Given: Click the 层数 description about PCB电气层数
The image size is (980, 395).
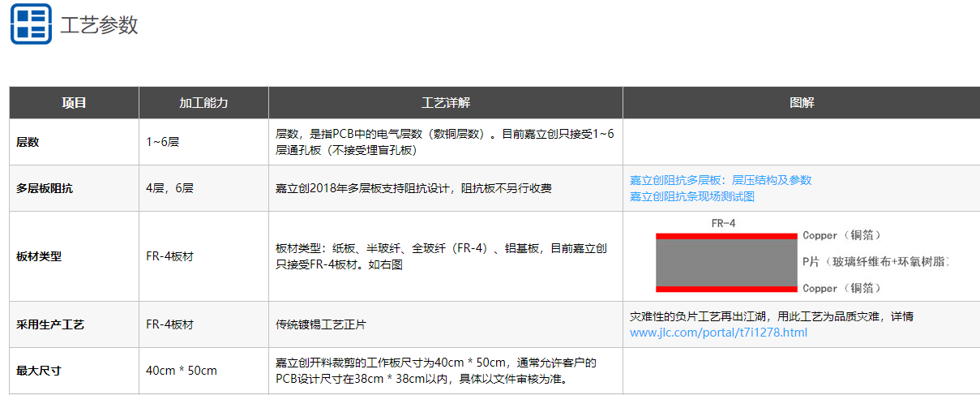Looking at the screenshot, I should (445, 142).
